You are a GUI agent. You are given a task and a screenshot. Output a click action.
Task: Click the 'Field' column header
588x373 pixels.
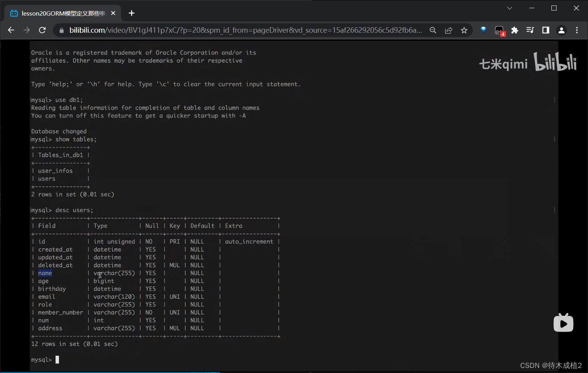[47, 225]
